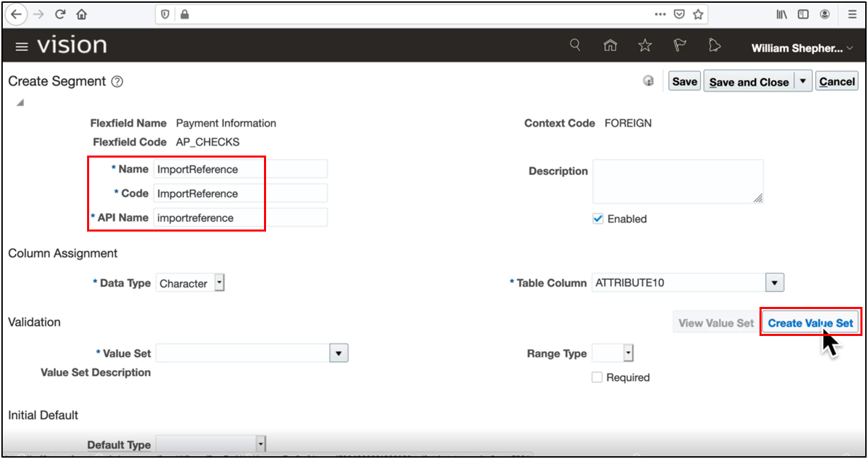Mark the segment as Required
Image resolution: width=868 pixels, height=459 pixels.
click(597, 377)
